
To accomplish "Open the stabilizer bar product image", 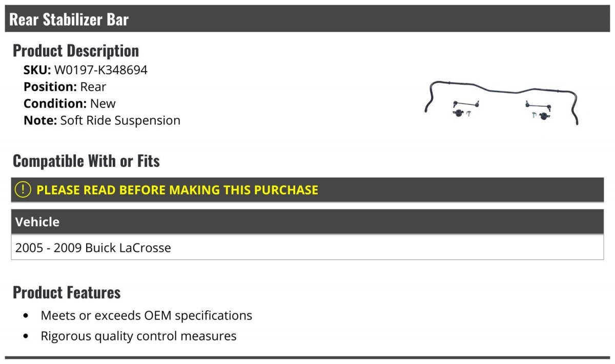I will pos(502,103).
